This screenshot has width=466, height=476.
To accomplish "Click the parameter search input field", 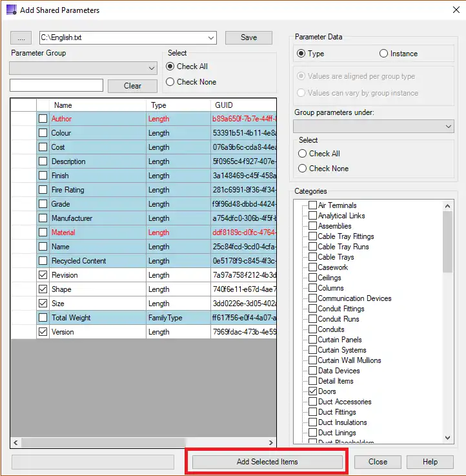I will pyautogui.click(x=56, y=85).
